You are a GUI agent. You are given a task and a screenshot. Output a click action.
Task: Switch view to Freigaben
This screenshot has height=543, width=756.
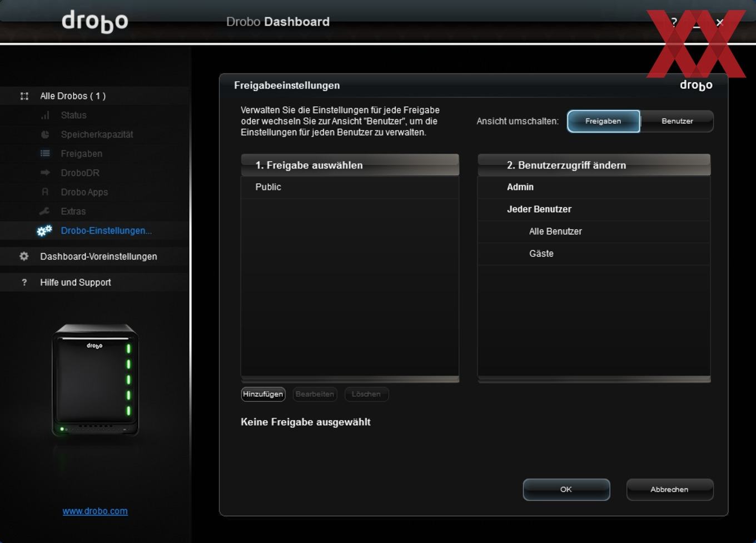(603, 121)
